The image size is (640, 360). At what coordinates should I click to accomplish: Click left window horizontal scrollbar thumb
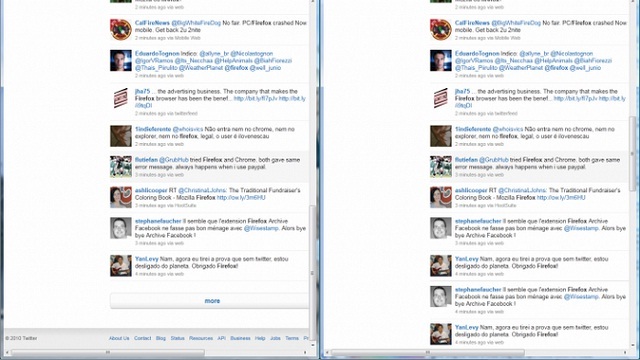tap(108, 352)
